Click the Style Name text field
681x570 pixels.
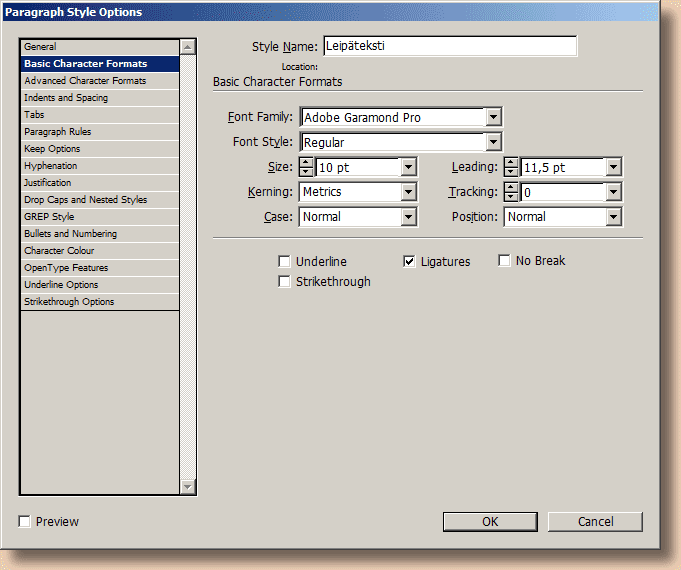[450, 47]
